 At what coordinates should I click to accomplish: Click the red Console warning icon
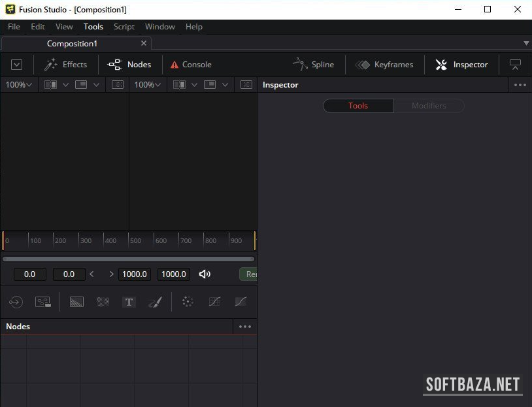(x=175, y=65)
